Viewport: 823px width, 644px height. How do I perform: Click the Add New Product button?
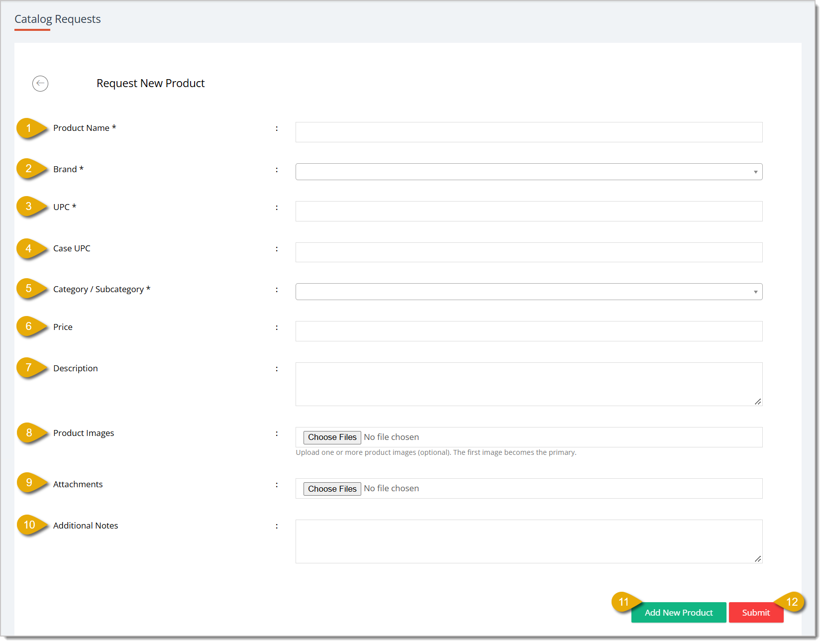pyautogui.click(x=679, y=613)
